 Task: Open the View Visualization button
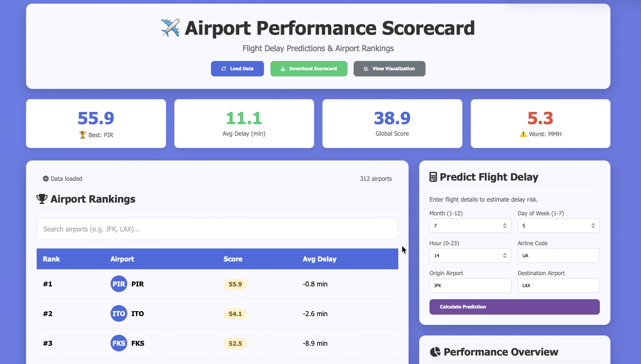[389, 69]
